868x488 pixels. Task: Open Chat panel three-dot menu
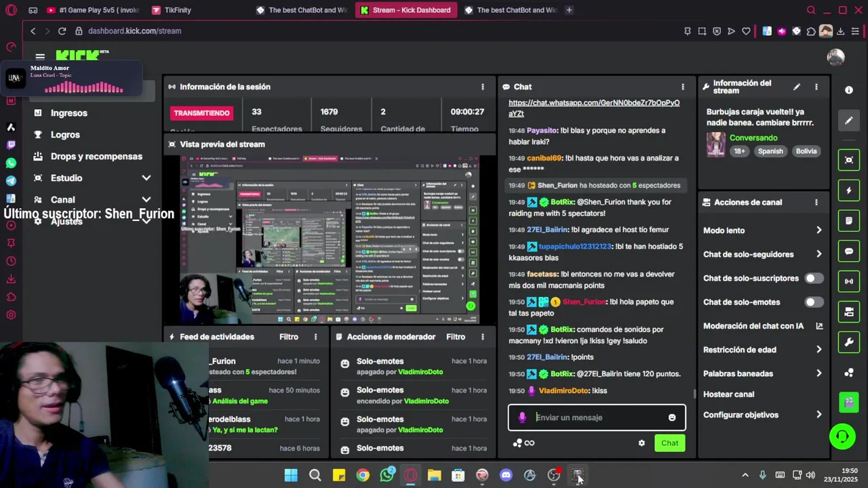tap(683, 87)
